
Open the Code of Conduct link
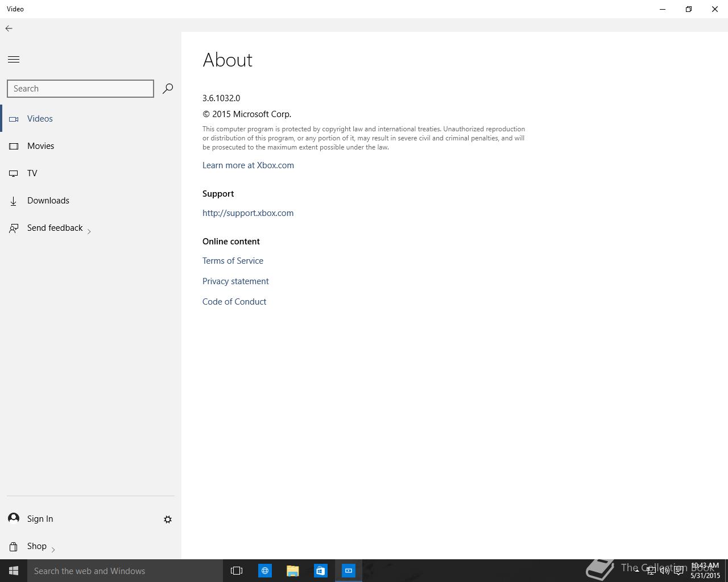coord(234,302)
